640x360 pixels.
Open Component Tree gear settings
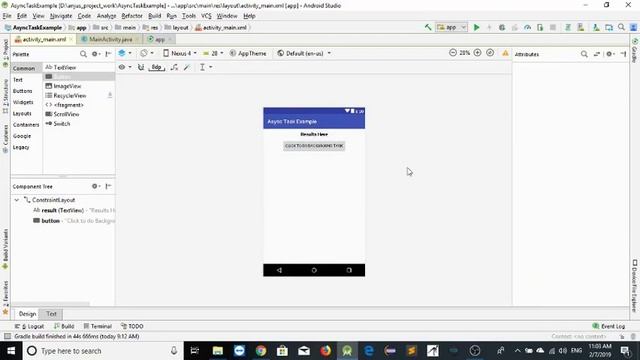click(96, 186)
